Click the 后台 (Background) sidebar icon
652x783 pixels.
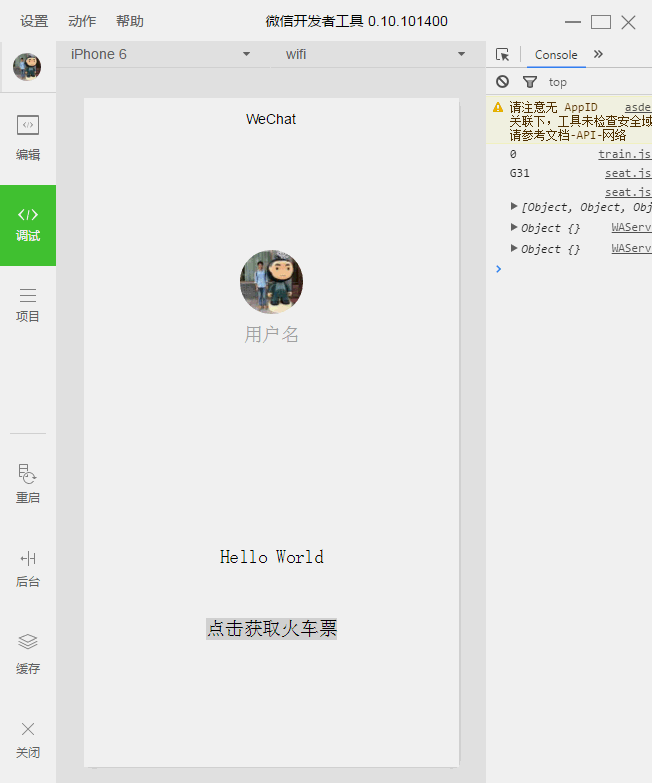coord(28,568)
